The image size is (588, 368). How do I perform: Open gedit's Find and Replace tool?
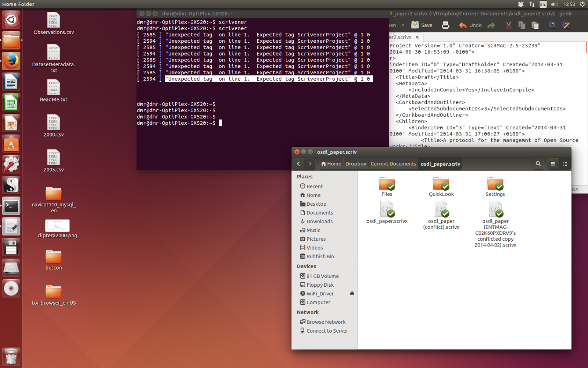tap(566, 25)
